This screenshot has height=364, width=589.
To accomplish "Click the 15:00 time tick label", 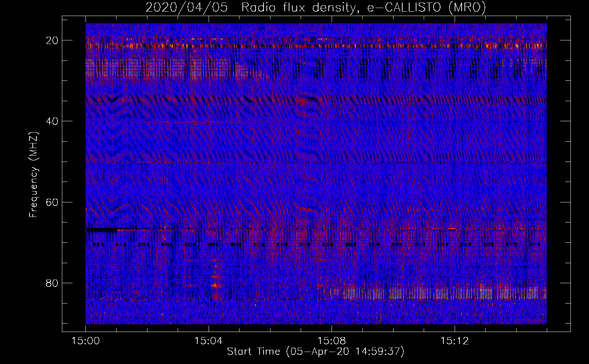I will [x=86, y=341].
